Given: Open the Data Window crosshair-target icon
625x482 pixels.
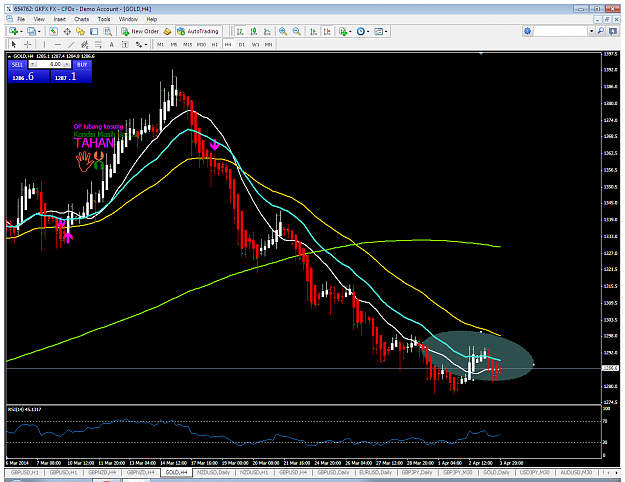Looking at the screenshot, I should (67, 31).
